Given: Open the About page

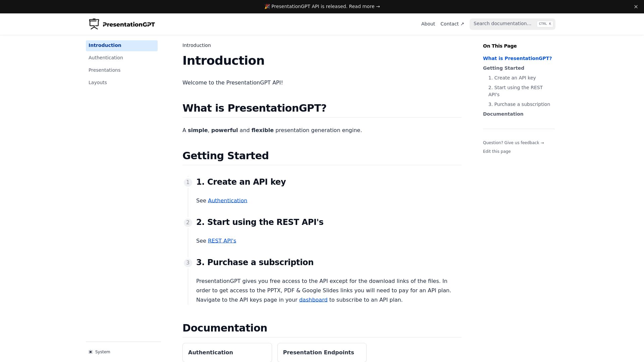Looking at the screenshot, I should (x=428, y=24).
